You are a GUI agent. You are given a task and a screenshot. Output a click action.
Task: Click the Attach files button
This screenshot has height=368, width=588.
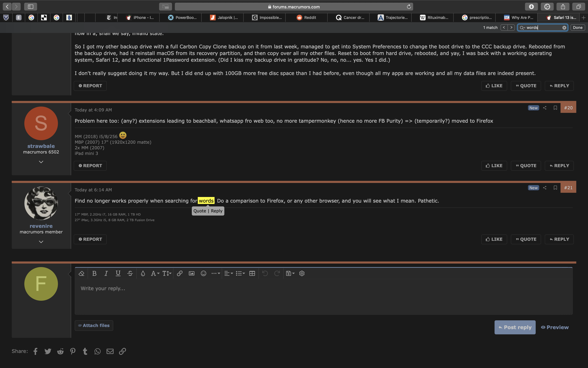(x=94, y=325)
